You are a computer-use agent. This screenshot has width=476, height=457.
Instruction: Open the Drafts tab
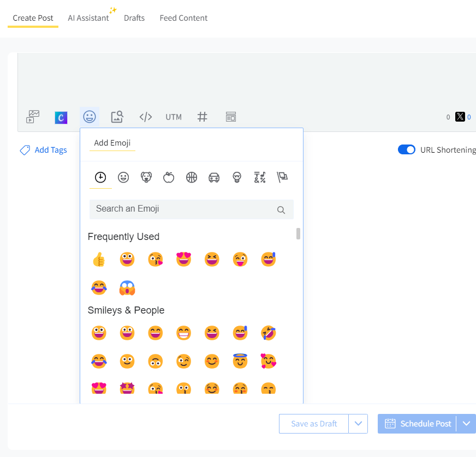pos(134,18)
